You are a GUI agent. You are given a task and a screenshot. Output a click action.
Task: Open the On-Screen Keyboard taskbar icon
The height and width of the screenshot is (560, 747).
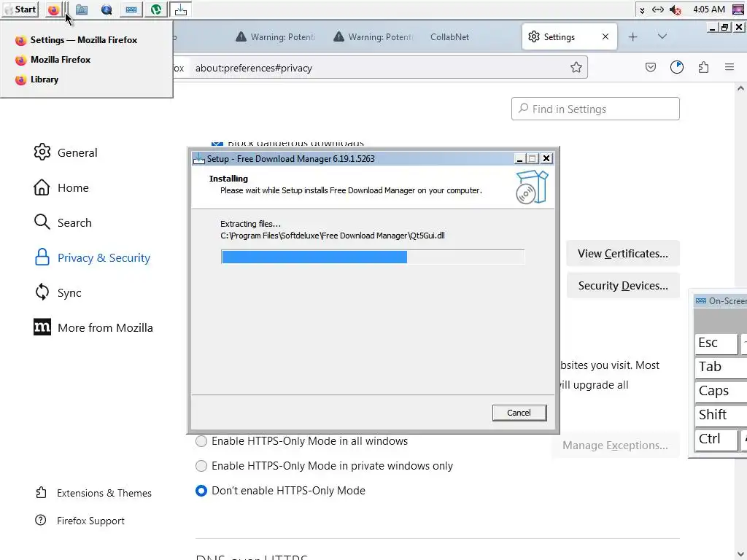click(x=131, y=9)
